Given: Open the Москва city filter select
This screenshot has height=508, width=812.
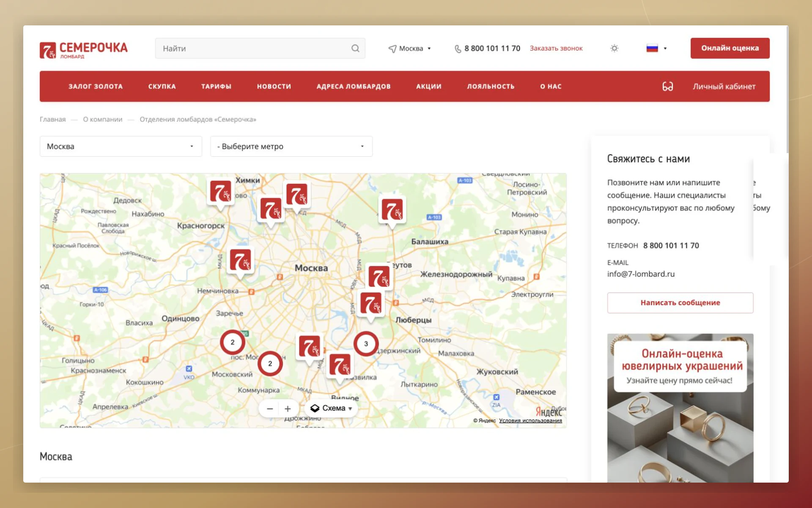Looking at the screenshot, I should [x=121, y=146].
